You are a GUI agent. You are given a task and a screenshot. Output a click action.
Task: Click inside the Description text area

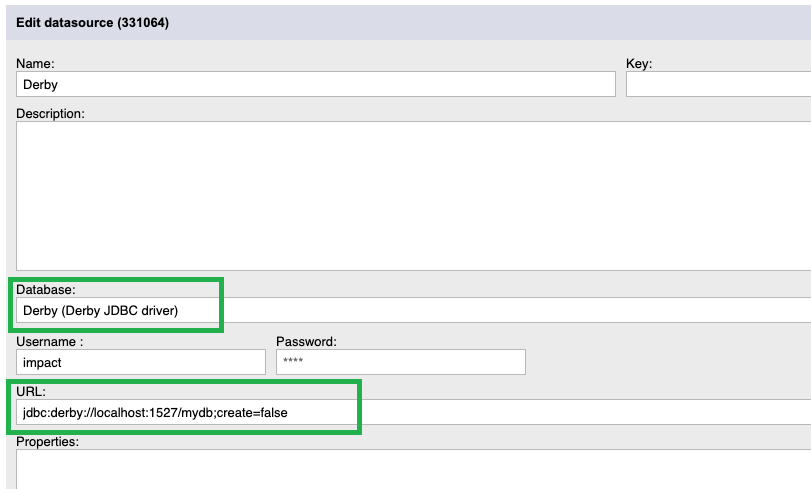click(413, 196)
